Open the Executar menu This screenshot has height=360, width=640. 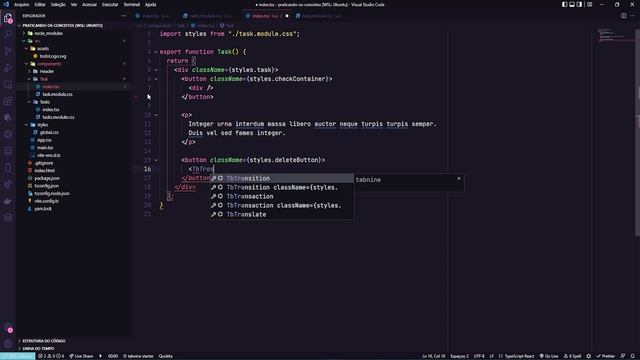point(110,4)
